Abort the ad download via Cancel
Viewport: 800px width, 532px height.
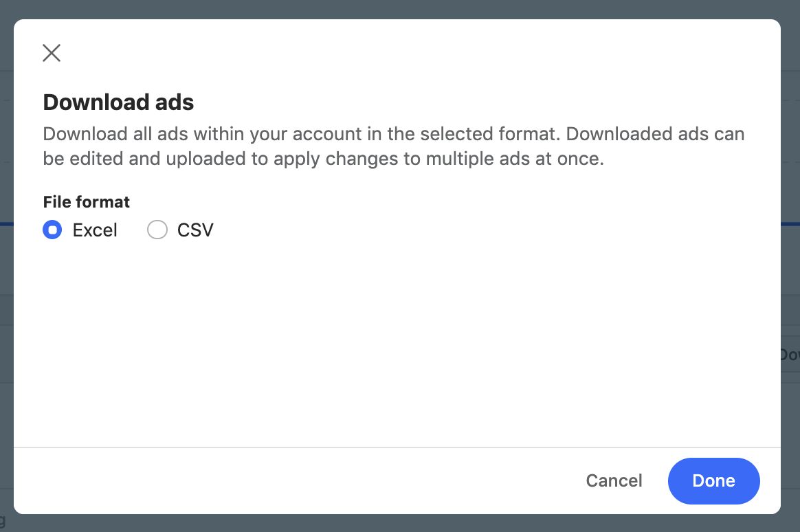(614, 480)
